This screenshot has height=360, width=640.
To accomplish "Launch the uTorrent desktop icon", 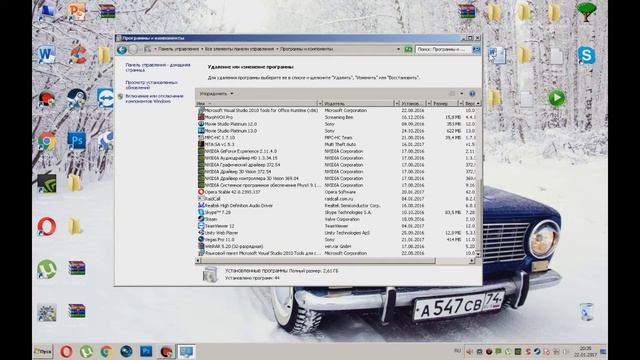I will coord(47,269).
